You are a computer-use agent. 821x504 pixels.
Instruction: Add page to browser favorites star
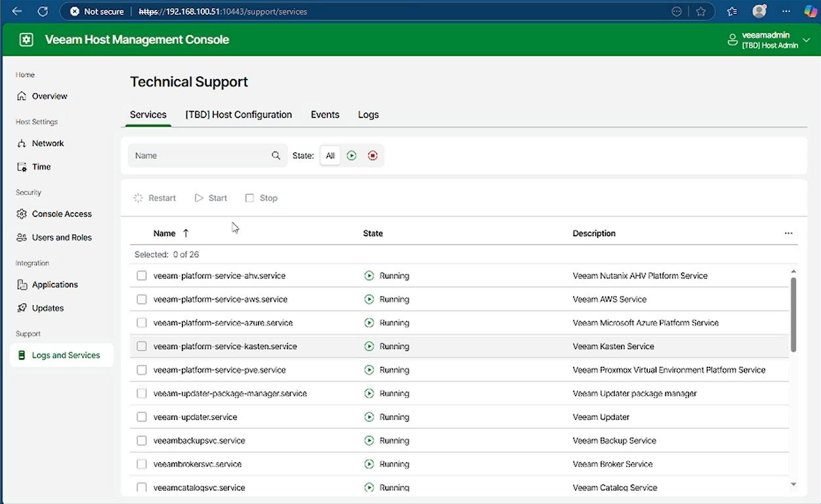point(701,11)
